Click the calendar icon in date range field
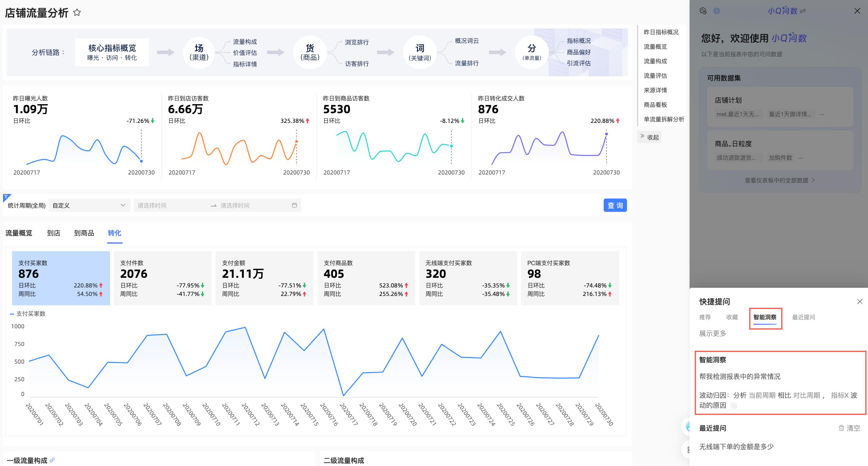868x466 pixels. (x=294, y=205)
